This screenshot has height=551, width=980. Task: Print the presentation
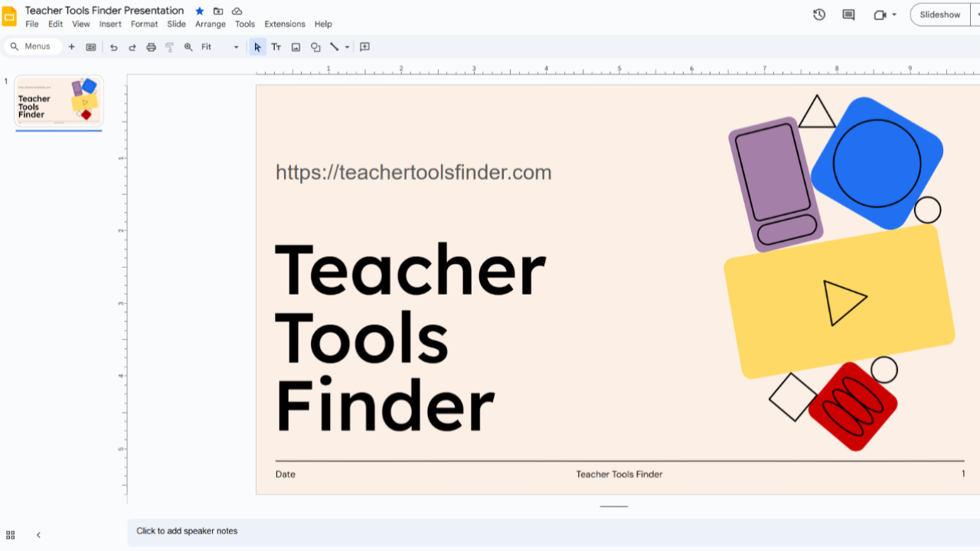click(x=151, y=47)
